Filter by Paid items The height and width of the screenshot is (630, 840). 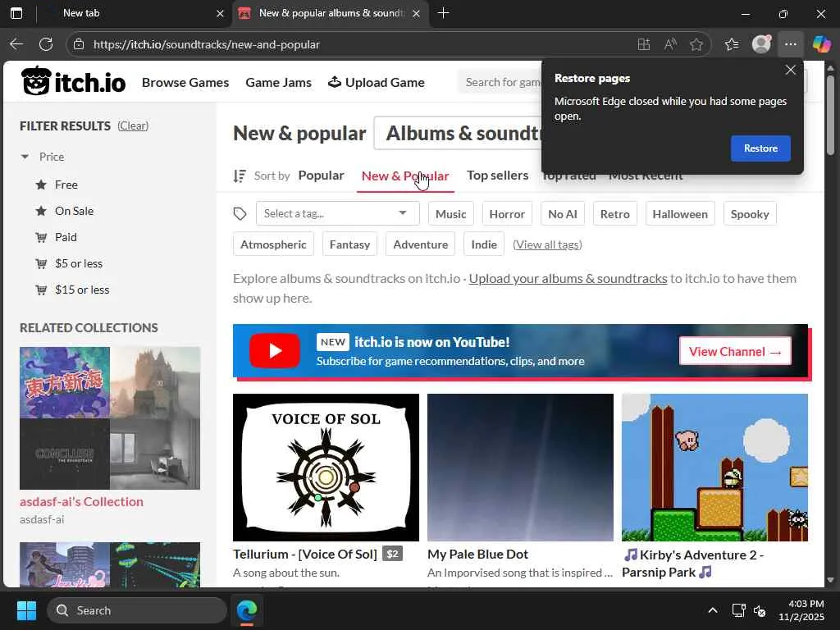pyautogui.click(x=66, y=237)
